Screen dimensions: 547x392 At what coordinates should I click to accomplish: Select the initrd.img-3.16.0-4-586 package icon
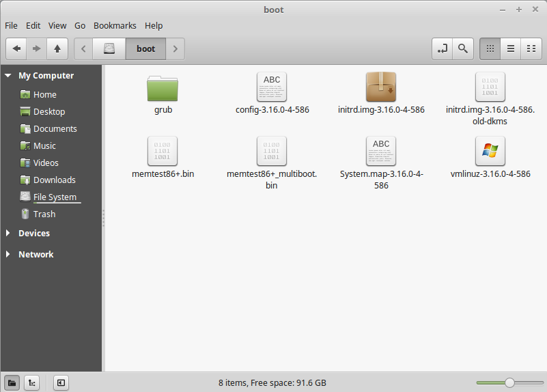(x=381, y=87)
